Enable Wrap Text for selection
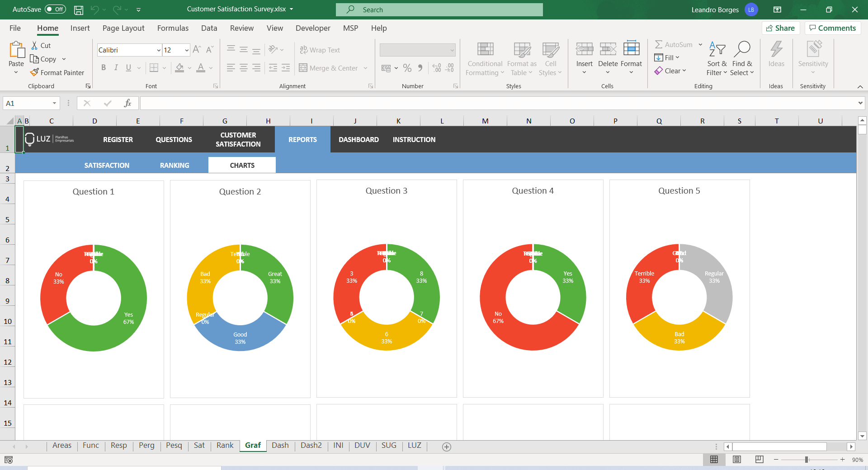868x470 pixels. (320, 50)
